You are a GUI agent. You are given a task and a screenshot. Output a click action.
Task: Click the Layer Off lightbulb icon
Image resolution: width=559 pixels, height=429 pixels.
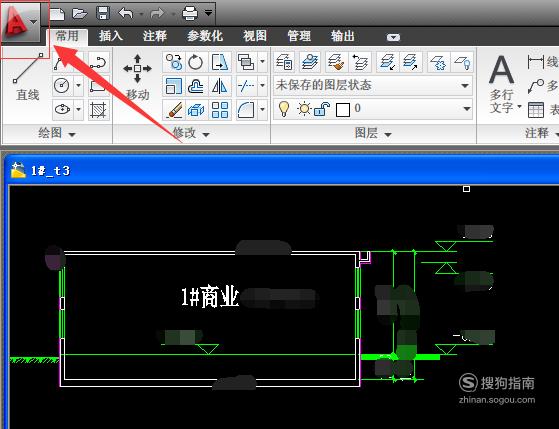coord(462,62)
